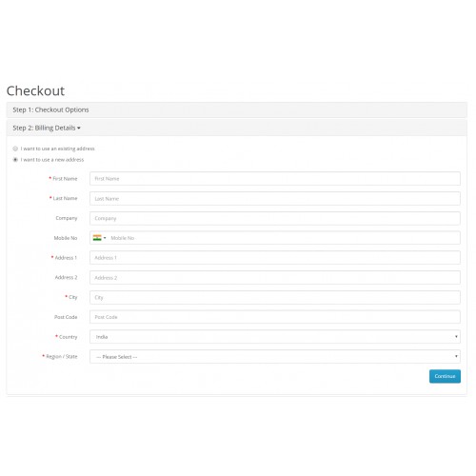Image resolution: width=476 pixels, height=476 pixels.
Task: Focus the First Name input field
Action: pos(275,179)
